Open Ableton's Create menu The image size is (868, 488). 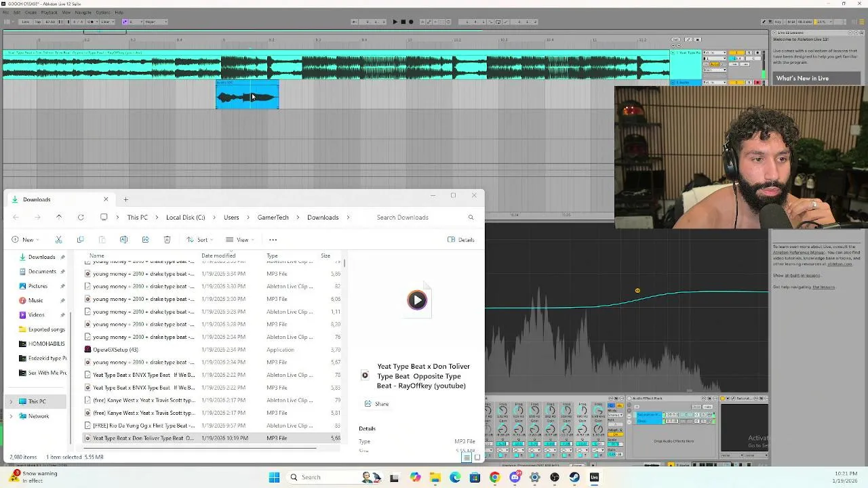click(x=31, y=12)
